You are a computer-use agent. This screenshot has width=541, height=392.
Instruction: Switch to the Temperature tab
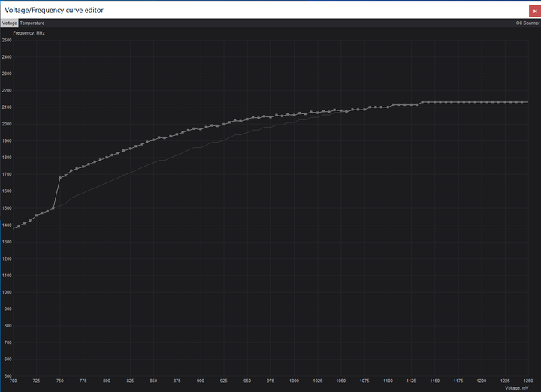32,23
